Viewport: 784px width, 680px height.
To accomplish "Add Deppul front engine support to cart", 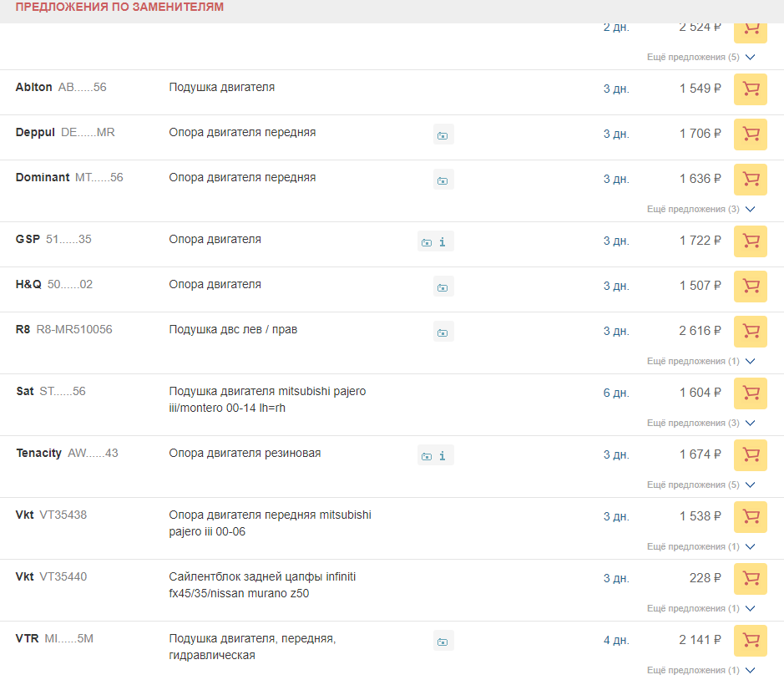I will 750,134.
